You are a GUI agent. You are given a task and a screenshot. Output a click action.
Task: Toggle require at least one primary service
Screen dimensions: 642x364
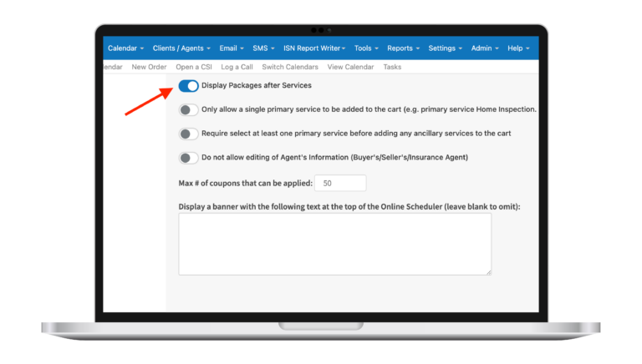(x=188, y=134)
